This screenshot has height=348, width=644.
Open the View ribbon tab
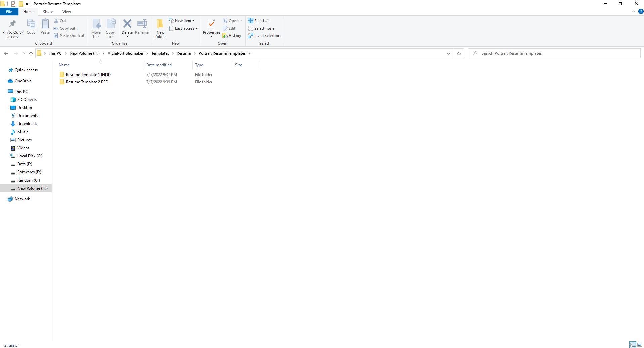coord(67,12)
